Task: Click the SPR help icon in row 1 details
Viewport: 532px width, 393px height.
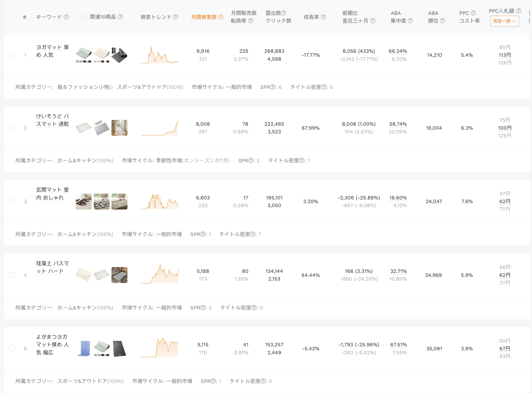Action: (x=273, y=87)
